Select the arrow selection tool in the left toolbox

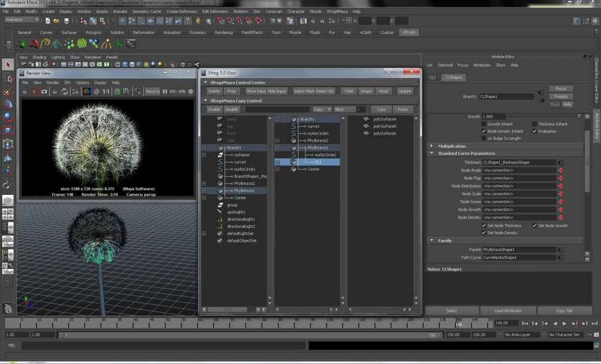(8, 63)
